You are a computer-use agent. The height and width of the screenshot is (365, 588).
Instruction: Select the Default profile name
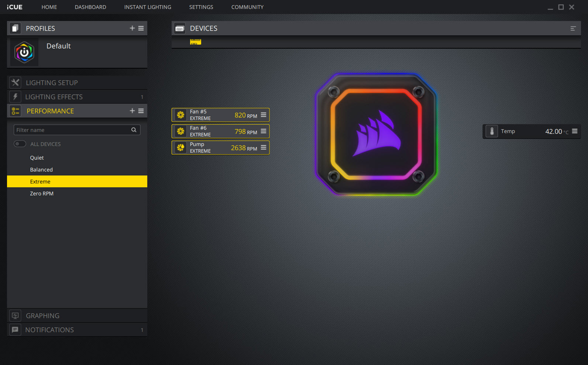(59, 46)
